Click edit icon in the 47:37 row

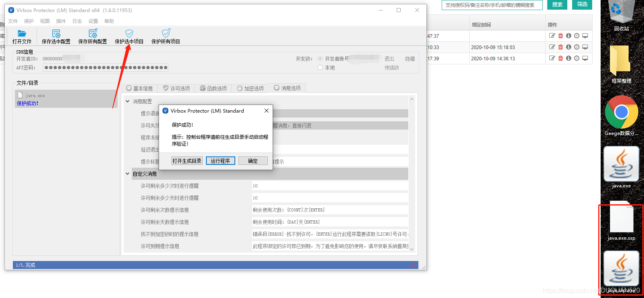click(x=552, y=36)
